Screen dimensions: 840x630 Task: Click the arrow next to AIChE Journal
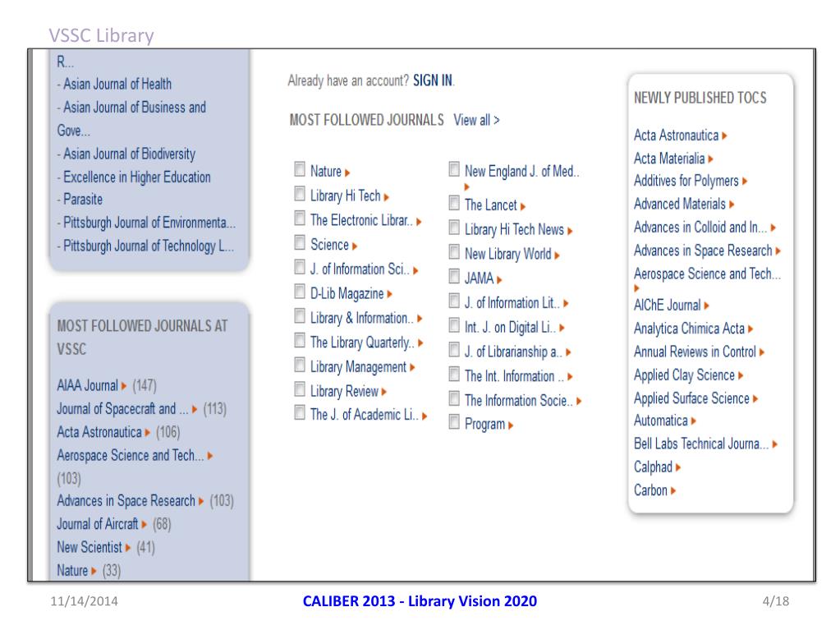click(x=707, y=306)
